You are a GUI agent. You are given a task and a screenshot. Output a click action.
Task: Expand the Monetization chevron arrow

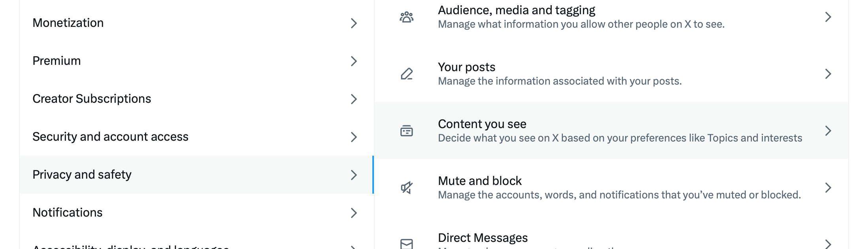tap(354, 23)
